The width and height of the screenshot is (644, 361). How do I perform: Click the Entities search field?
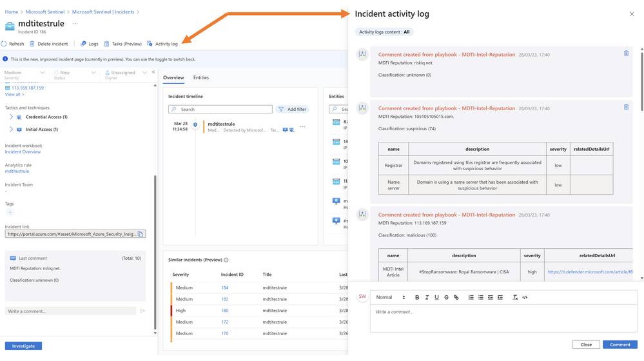click(x=338, y=109)
